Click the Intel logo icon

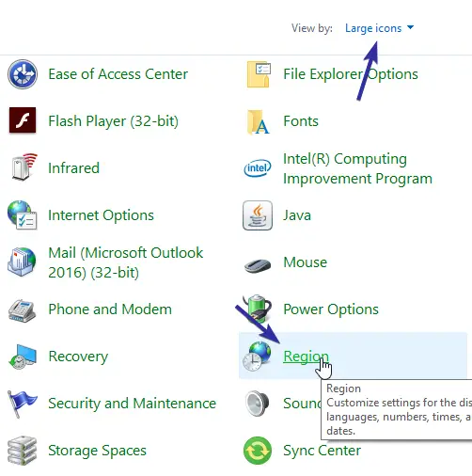click(258, 168)
